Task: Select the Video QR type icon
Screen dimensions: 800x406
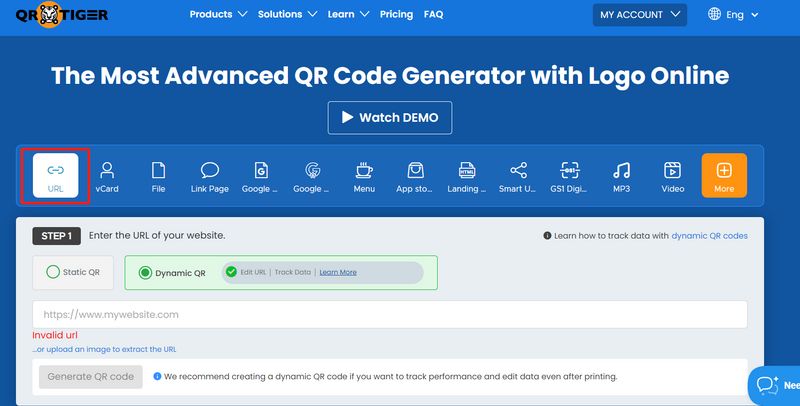Action: (x=672, y=170)
